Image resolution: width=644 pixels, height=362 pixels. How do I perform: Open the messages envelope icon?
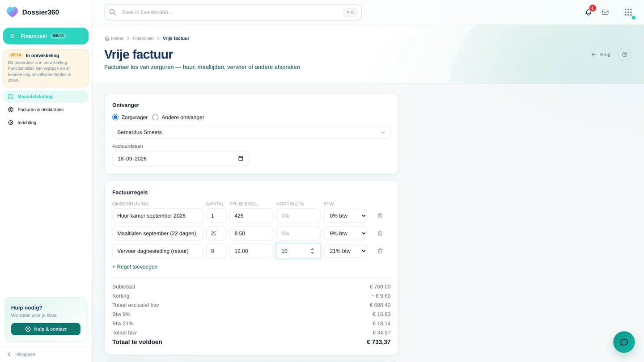(x=605, y=13)
